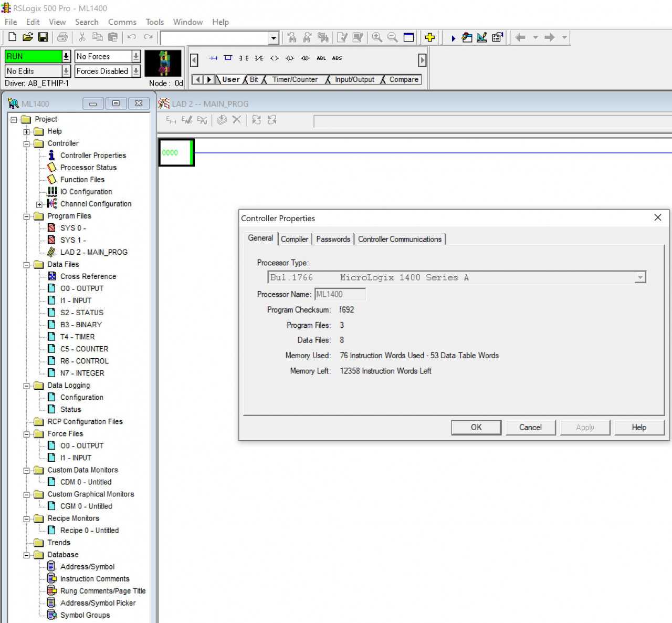Image resolution: width=672 pixels, height=623 pixels.
Task: Open the No Edits dropdown
Action: [x=66, y=71]
